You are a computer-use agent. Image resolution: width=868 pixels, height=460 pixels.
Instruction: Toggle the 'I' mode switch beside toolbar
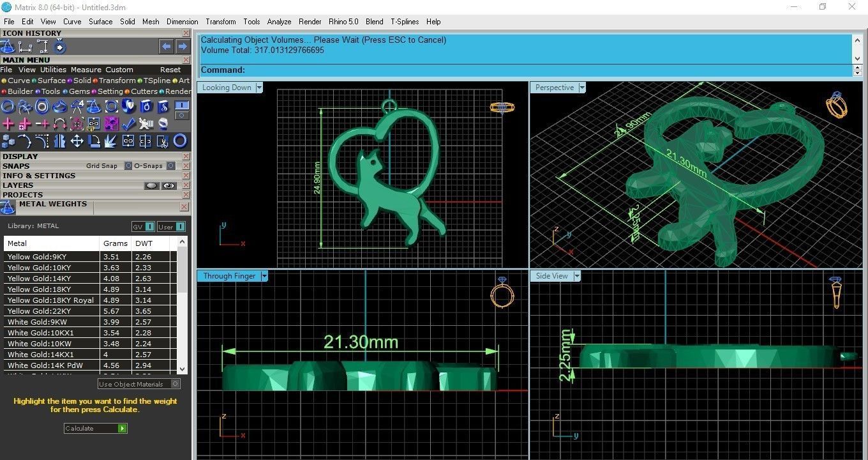click(x=182, y=105)
